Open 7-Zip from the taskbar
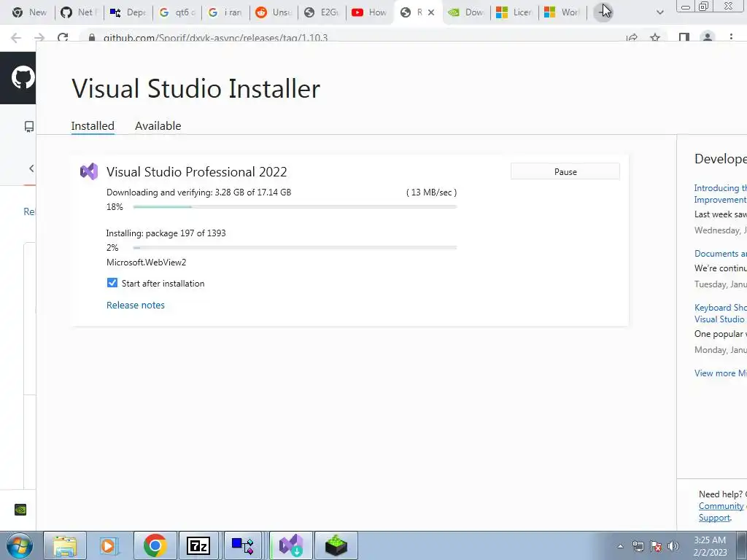Image resolution: width=747 pixels, height=560 pixels. [x=198, y=545]
